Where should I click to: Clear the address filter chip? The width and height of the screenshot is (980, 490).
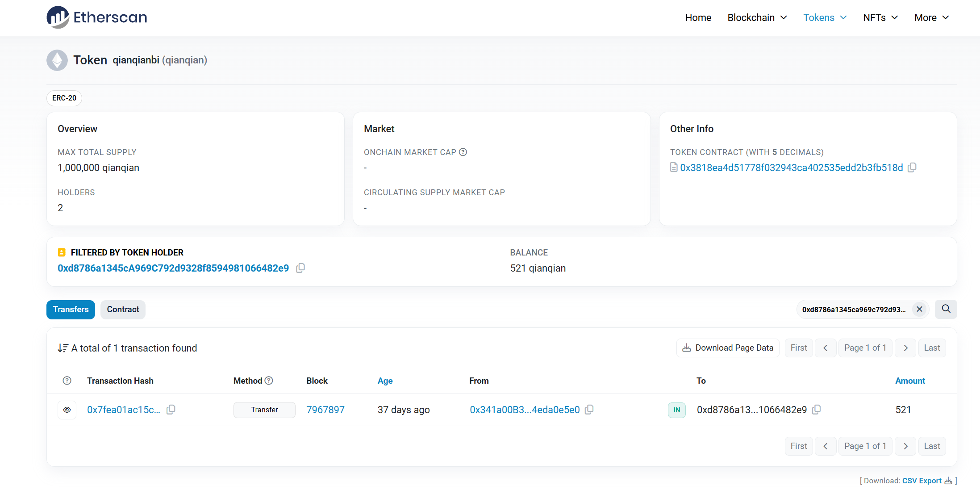point(919,309)
